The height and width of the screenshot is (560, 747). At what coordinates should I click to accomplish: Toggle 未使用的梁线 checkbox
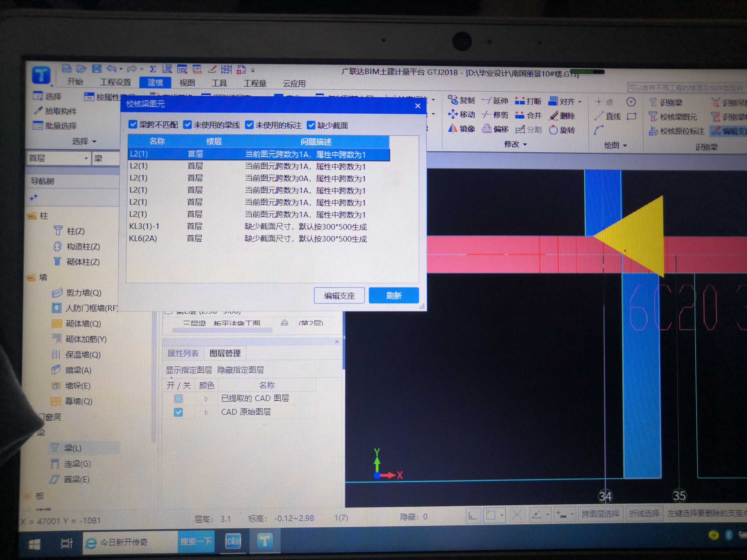pyautogui.click(x=187, y=124)
